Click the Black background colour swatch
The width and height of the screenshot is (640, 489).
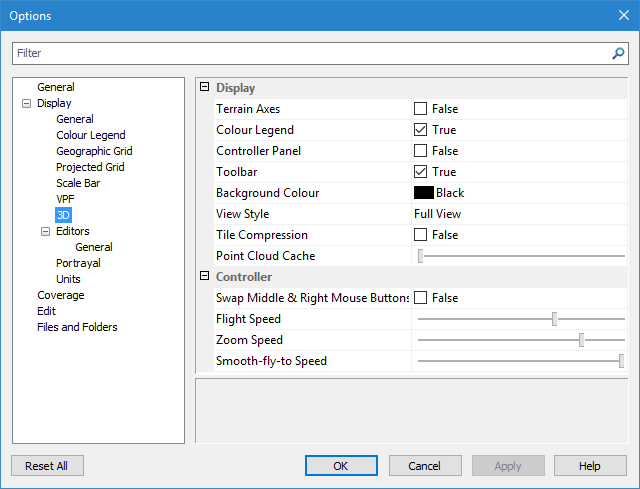click(x=424, y=193)
